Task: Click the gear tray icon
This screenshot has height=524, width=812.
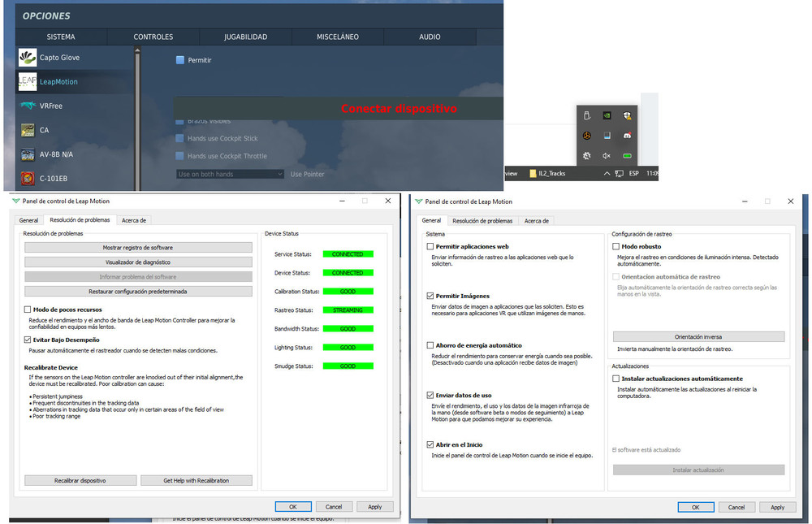Action: [587, 155]
